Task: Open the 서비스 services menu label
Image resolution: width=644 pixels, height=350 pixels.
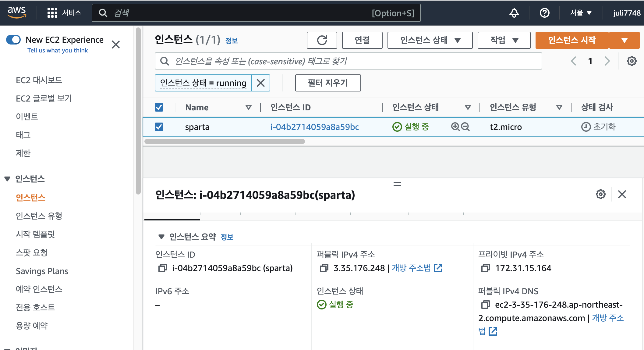Action: 72,13
